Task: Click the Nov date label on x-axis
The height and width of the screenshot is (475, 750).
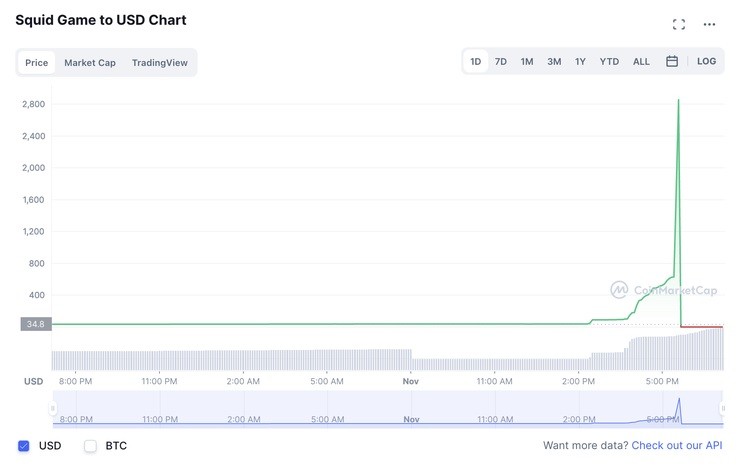Action: 410,381
